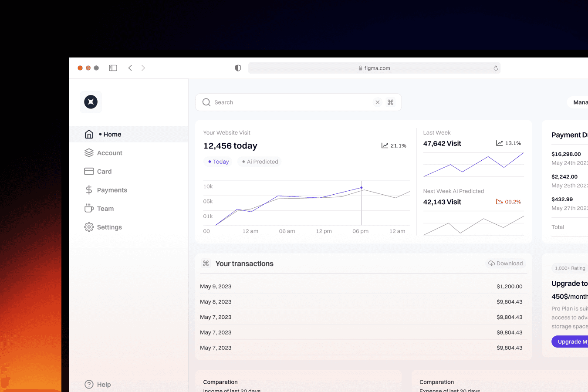Viewport: 588px width, 392px height.
Task: Click the Last Week purple line chart
Action: pyautogui.click(x=473, y=165)
